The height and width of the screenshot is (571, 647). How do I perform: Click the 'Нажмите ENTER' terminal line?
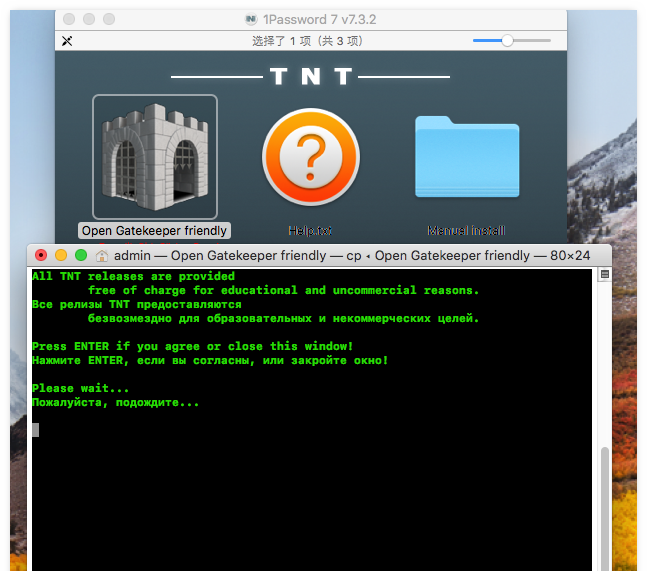click(x=210, y=360)
